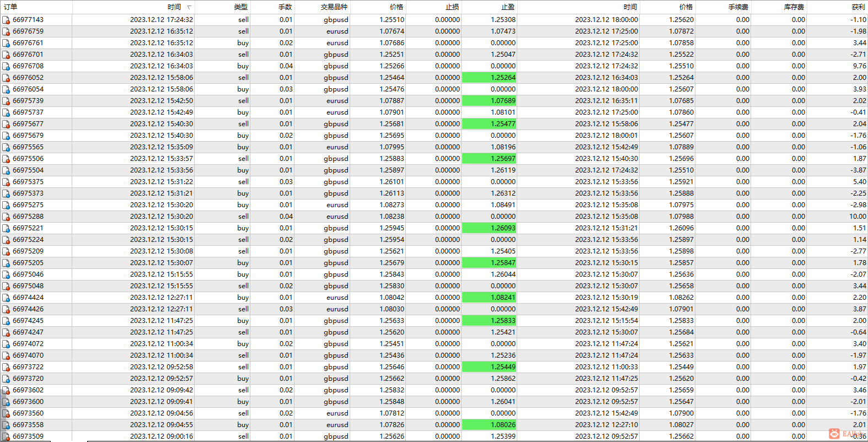868x442 pixels.
Task: Click the icon next to order 66976708
Action: [x=6, y=66]
